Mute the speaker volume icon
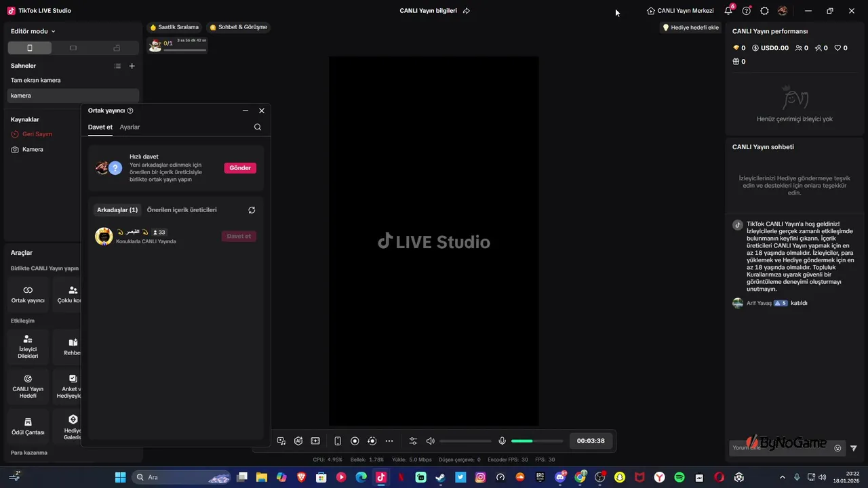 [x=430, y=441]
